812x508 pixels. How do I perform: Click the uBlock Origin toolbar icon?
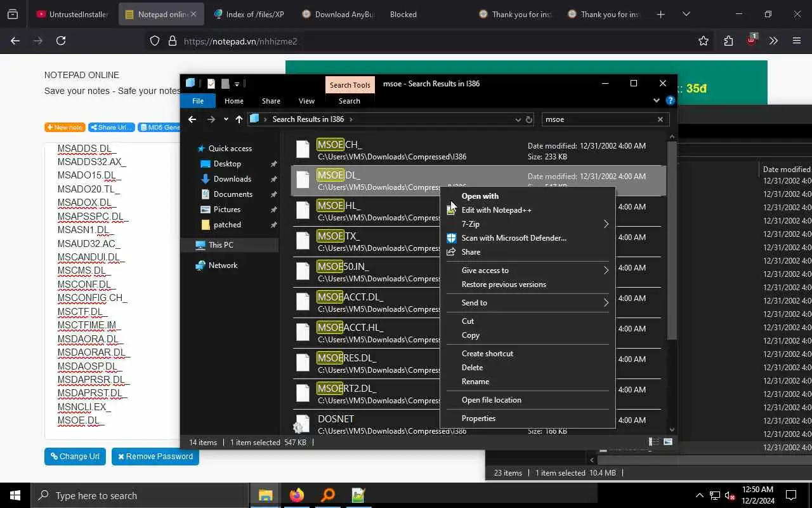[x=752, y=39]
